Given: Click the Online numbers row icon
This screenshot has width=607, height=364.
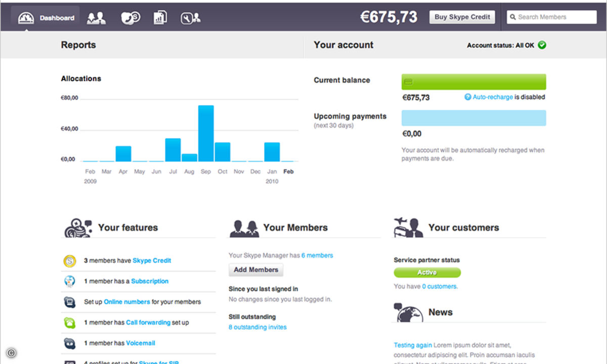Looking at the screenshot, I should pos(69,302).
